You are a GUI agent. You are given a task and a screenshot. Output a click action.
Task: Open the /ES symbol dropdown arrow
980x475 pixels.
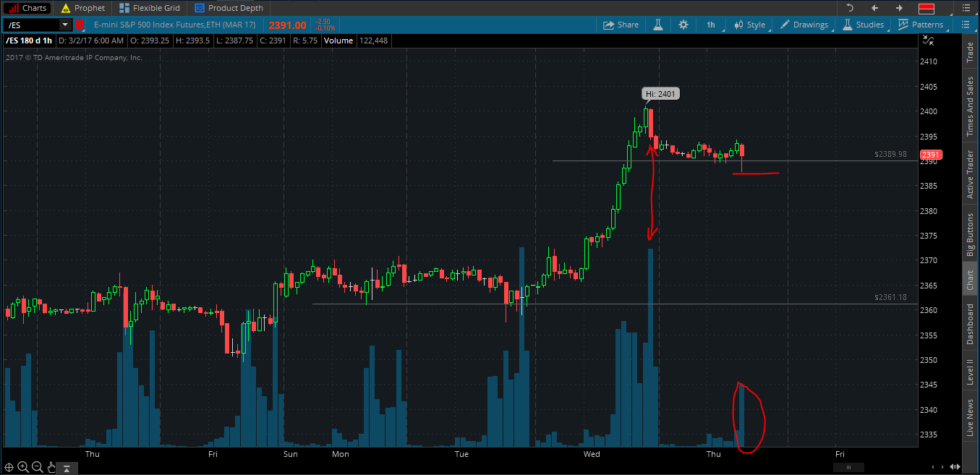pos(64,25)
